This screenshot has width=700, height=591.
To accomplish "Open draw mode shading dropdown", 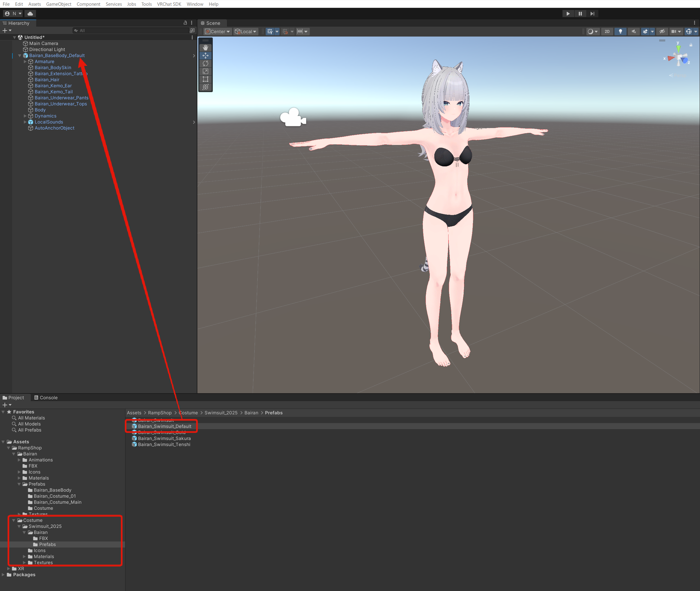I will 593,31.
